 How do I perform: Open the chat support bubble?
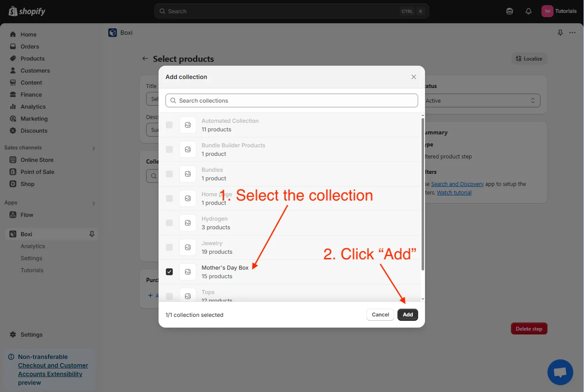(x=560, y=372)
